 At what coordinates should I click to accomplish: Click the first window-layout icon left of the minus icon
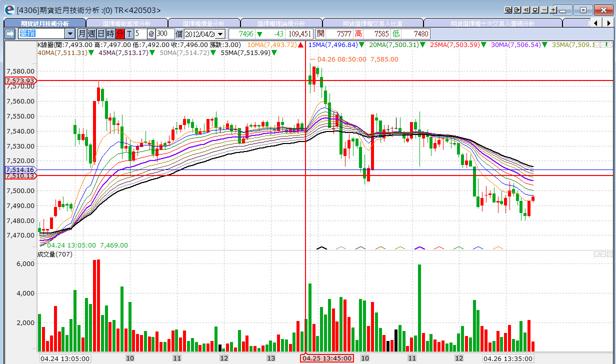click(x=508, y=9)
